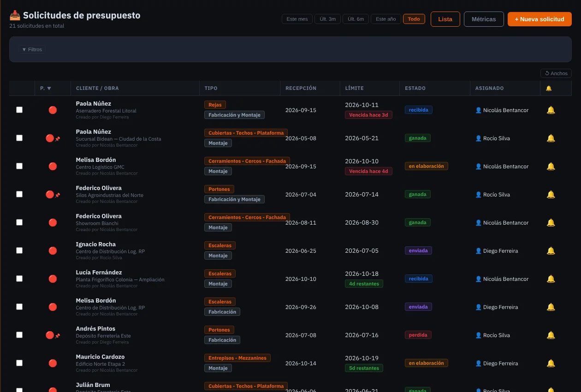Click the bell icon in Mauricio Cardozo row

tap(551, 363)
